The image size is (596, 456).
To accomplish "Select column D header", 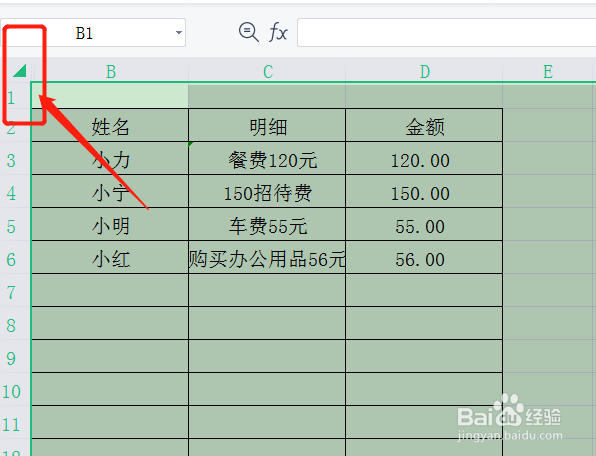I will coord(424,71).
